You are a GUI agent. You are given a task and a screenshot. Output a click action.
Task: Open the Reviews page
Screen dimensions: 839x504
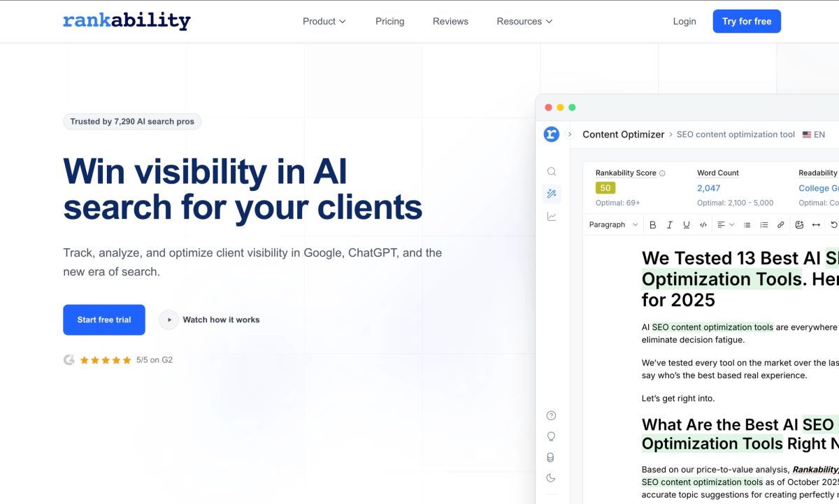(450, 21)
